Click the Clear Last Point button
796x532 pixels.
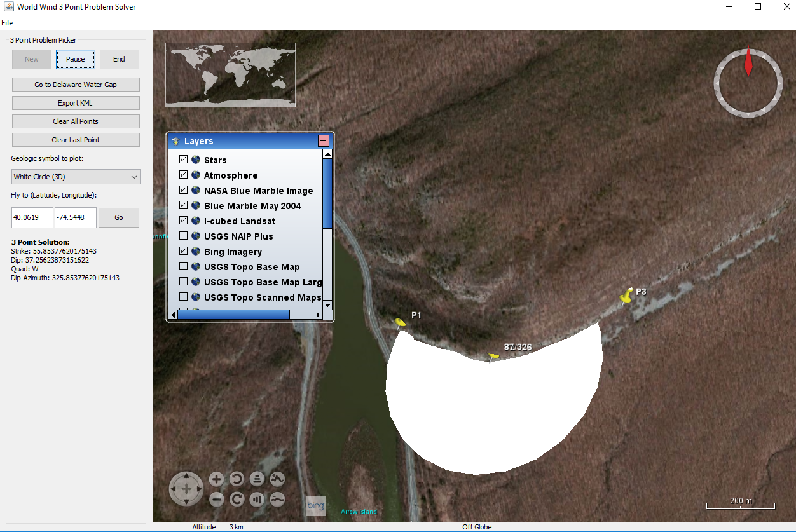pyautogui.click(x=76, y=140)
